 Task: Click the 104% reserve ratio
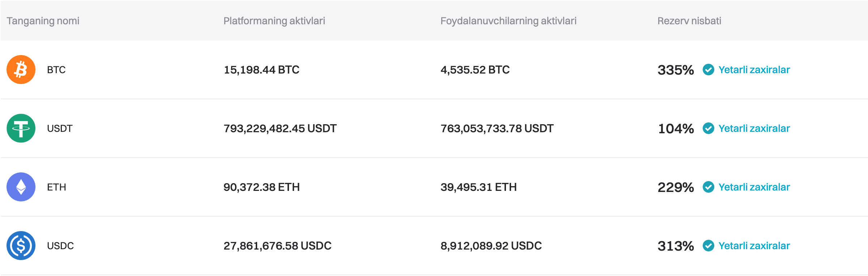point(676,129)
